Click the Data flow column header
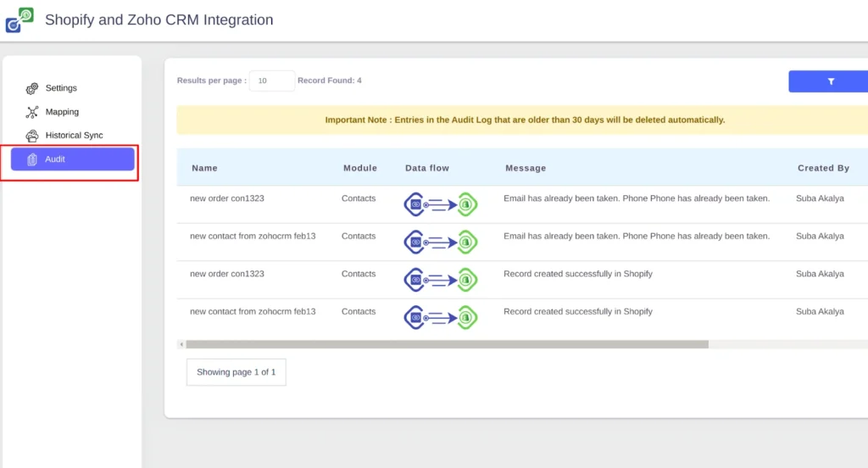This screenshot has height=468, width=868. (427, 168)
